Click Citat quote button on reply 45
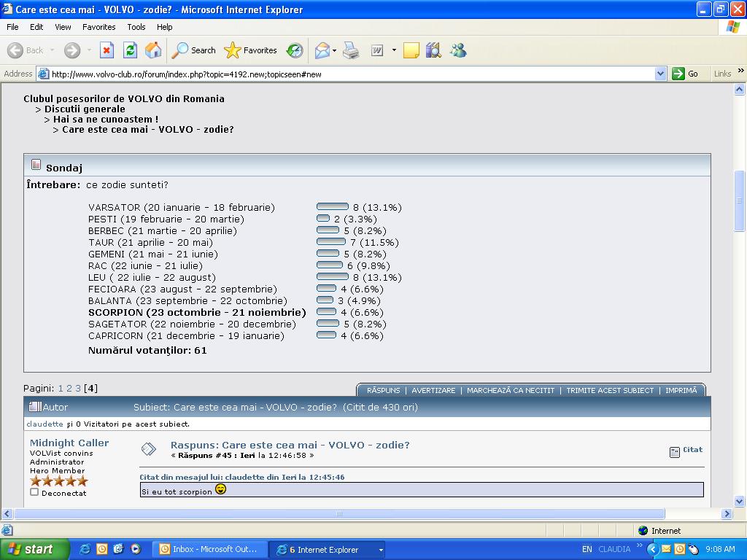Viewport: 747px width, 560px height. pos(692,449)
